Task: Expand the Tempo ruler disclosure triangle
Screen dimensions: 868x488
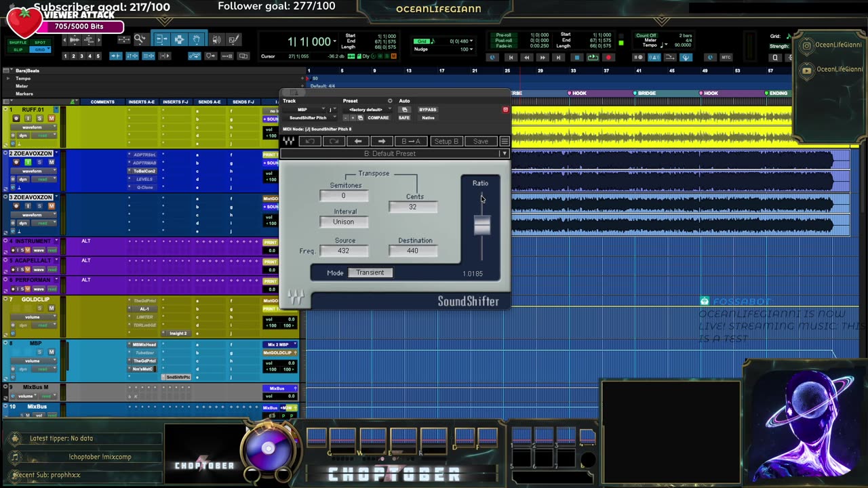Action: click(x=9, y=79)
